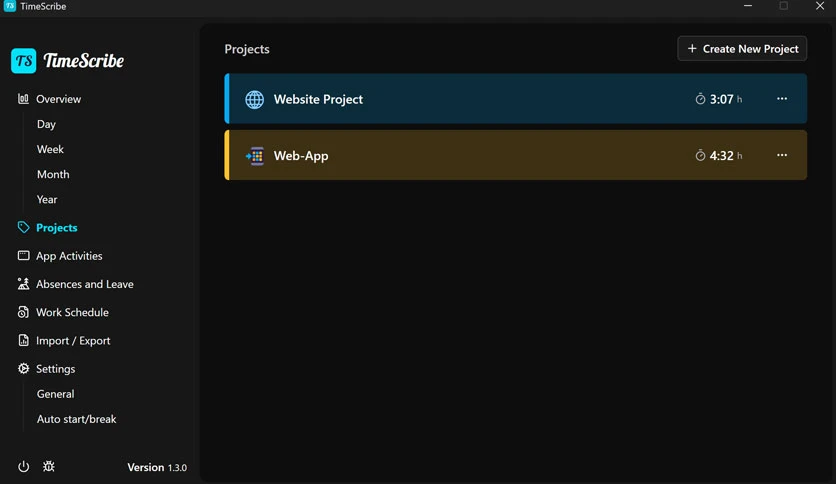The height and width of the screenshot is (484, 836).
Task: Click the Work Schedule clock icon
Action: pyautogui.click(x=23, y=312)
